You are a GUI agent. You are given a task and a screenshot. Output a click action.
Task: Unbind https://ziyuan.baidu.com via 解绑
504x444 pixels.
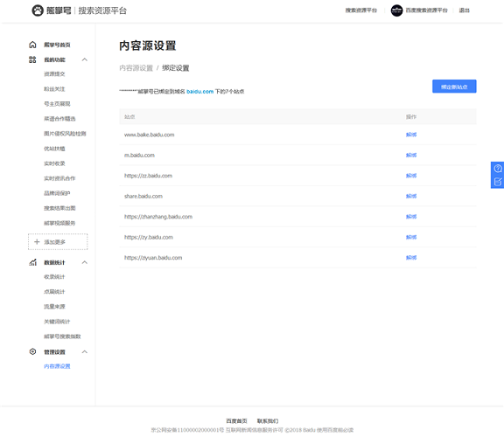click(x=411, y=258)
